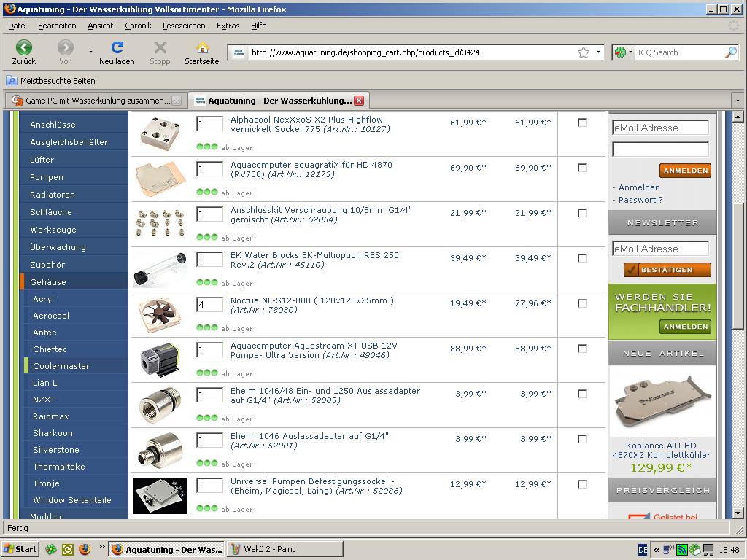Click the site favicon in the address bar
747x560 pixels.
tap(239, 52)
